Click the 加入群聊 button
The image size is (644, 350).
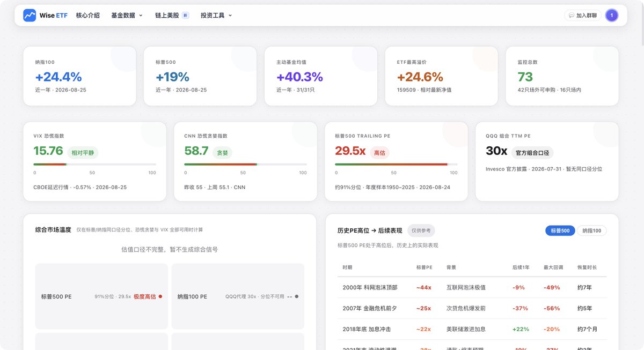click(x=583, y=16)
